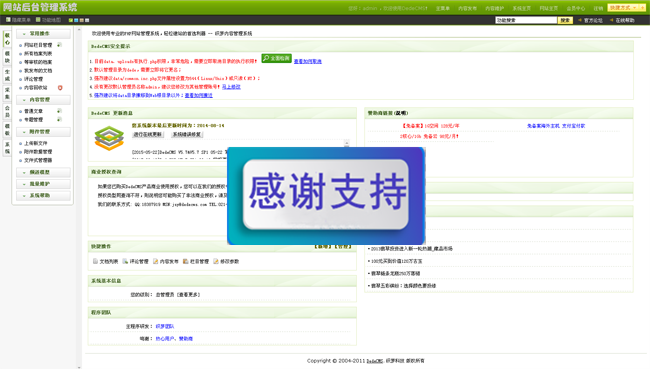The width and height of the screenshot is (650, 369).
Task: Switch to the 生成 vertical tab
Action: [7, 75]
